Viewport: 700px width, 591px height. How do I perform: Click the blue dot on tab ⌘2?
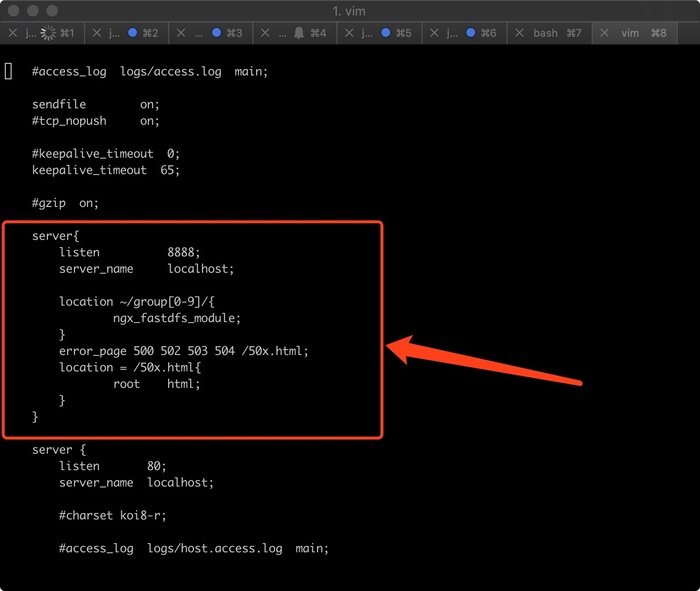click(133, 33)
